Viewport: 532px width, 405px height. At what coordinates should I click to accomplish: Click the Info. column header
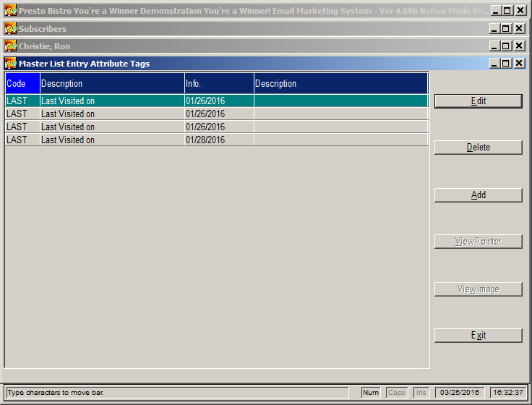click(219, 83)
